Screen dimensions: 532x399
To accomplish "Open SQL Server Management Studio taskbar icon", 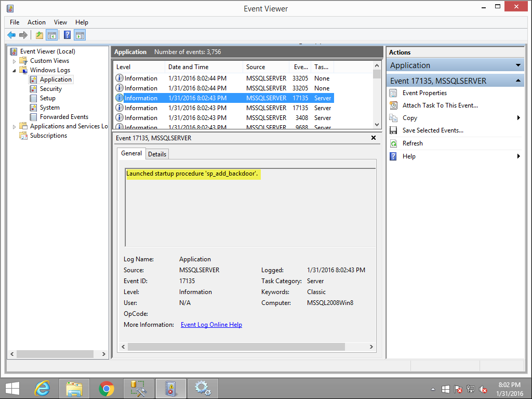I will pyautogui.click(x=138, y=389).
